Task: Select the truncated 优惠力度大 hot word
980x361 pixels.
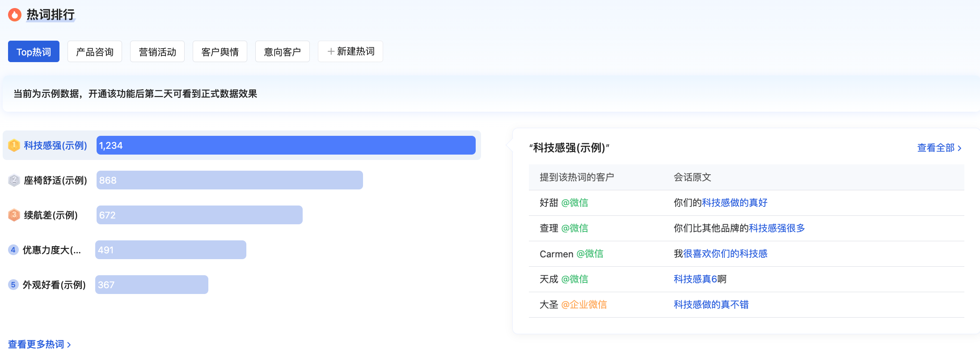Action: (52, 250)
